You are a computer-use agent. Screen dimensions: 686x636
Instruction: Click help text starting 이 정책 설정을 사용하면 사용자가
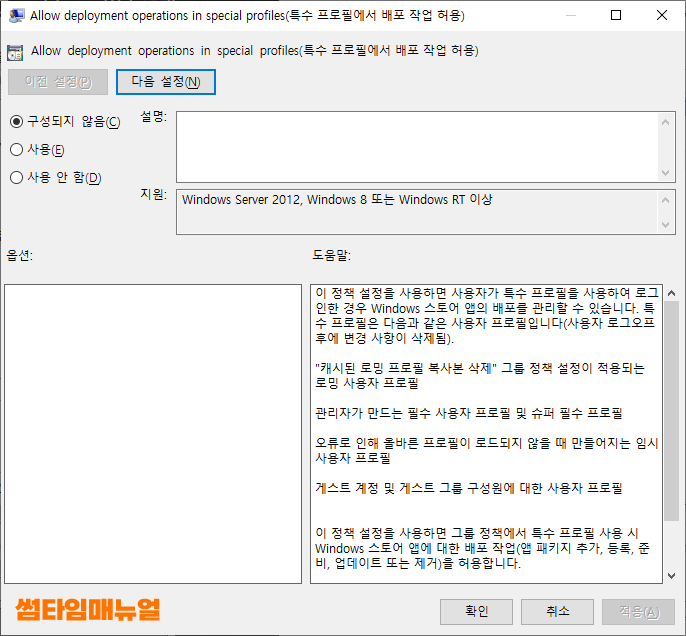point(486,315)
